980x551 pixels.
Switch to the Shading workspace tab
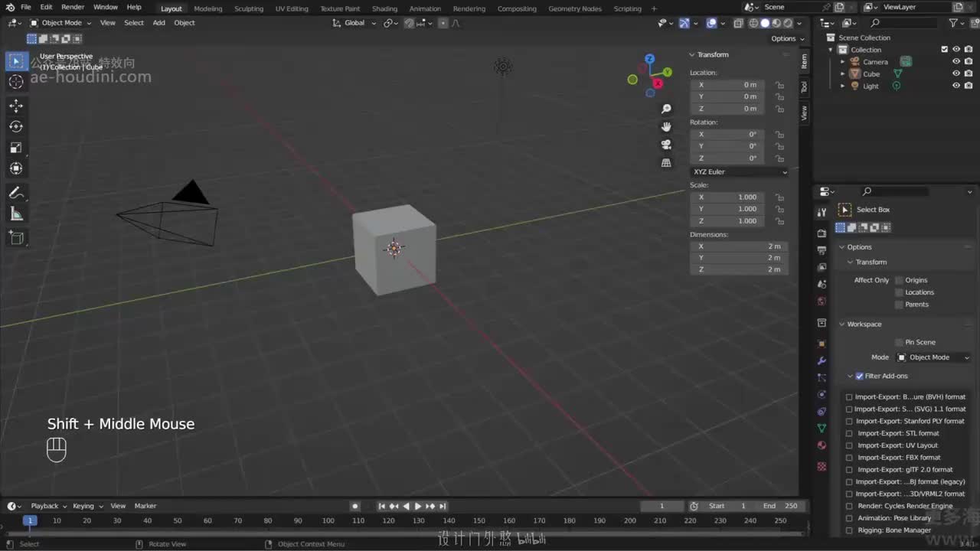(x=384, y=8)
